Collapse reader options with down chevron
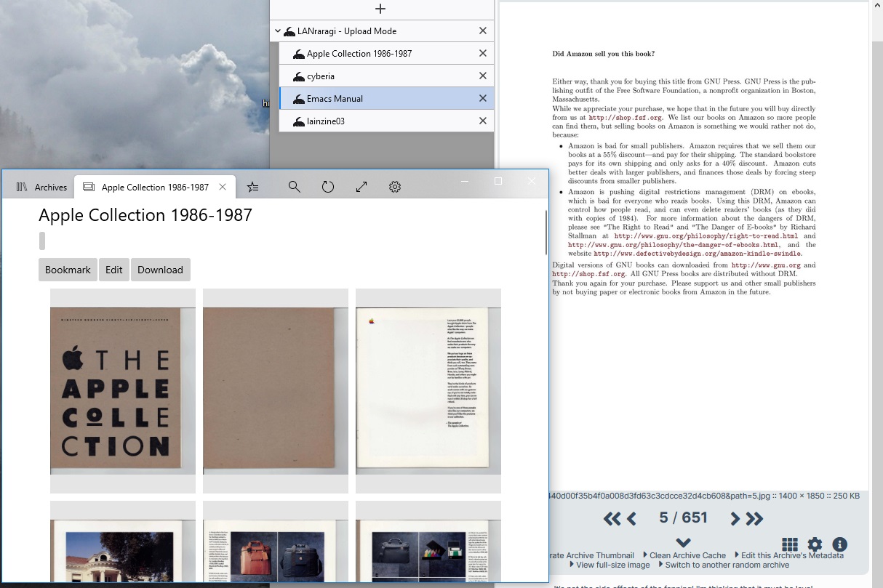Image resolution: width=883 pixels, height=588 pixels. coord(683,542)
